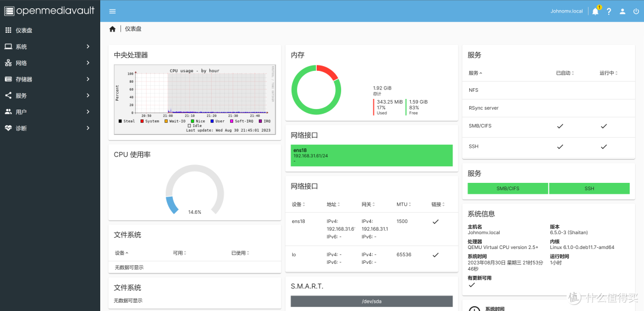The height and width of the screenshot is (311, 644).
Task: Expand the 系统 menu chevron
Action: (88, 46)
